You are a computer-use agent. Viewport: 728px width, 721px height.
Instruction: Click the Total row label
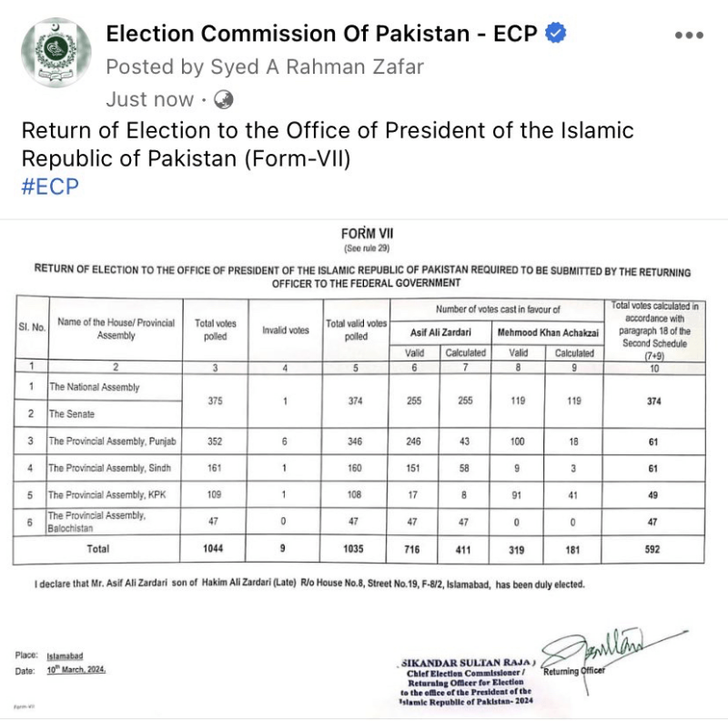(98, 549)
